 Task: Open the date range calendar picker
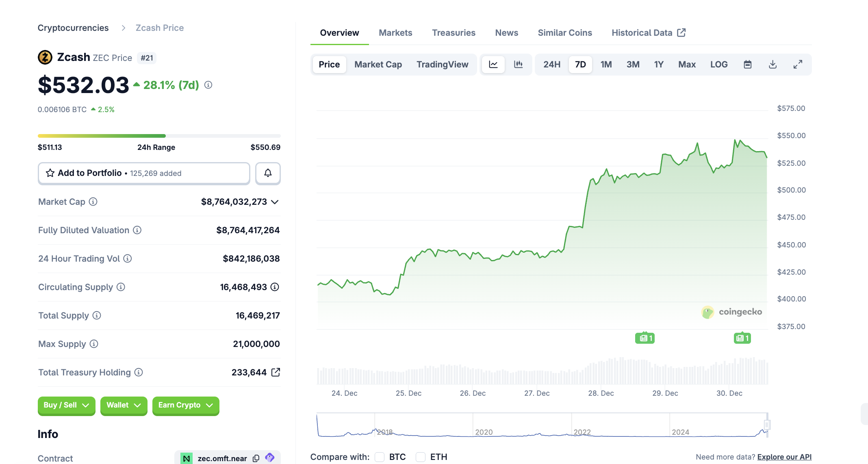tap(748, 64)
